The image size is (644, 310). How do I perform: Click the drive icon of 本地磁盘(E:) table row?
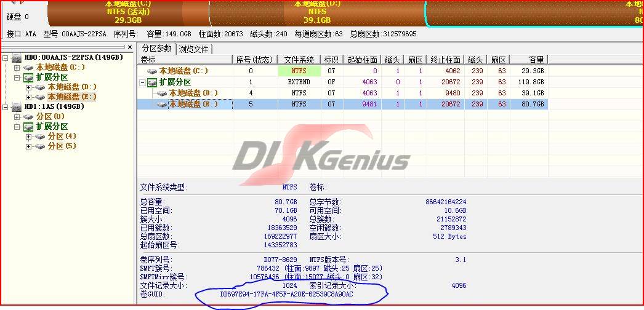coord(163,105)
